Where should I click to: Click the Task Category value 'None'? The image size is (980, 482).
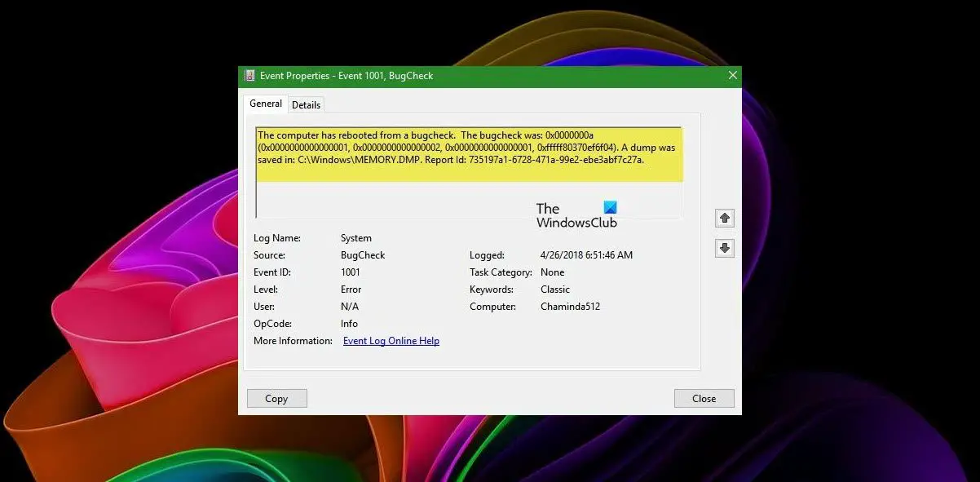[x=552, y=272]
